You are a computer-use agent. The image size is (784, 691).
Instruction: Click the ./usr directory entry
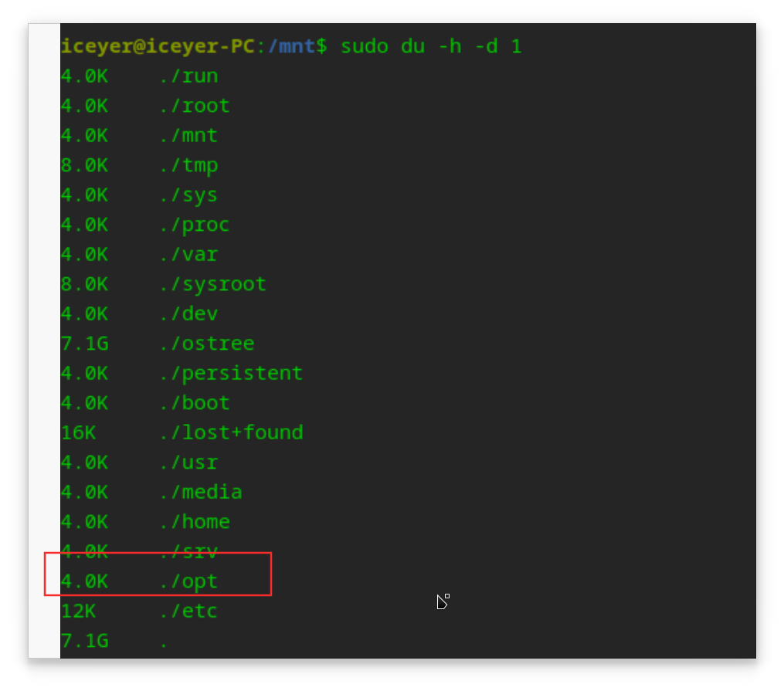click(188, 462)
